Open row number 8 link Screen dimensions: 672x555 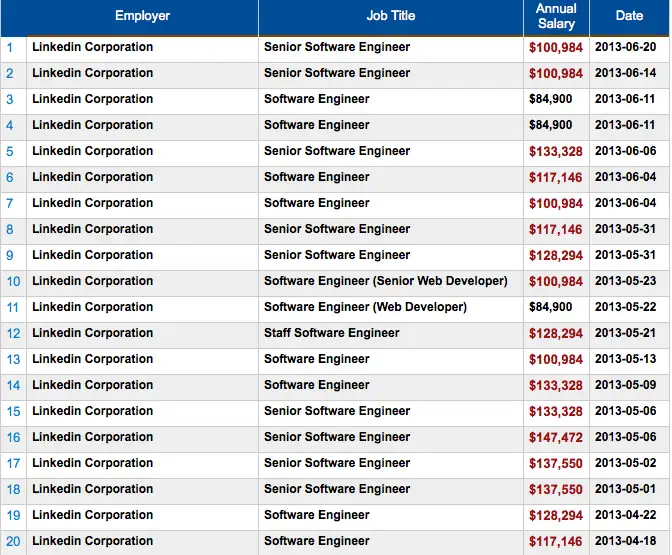tap(9, 230)
